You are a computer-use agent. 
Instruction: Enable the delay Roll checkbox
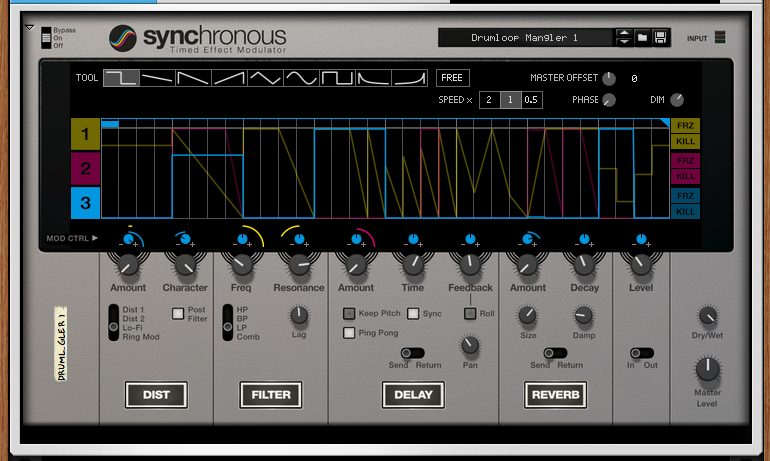pos(470,313)
